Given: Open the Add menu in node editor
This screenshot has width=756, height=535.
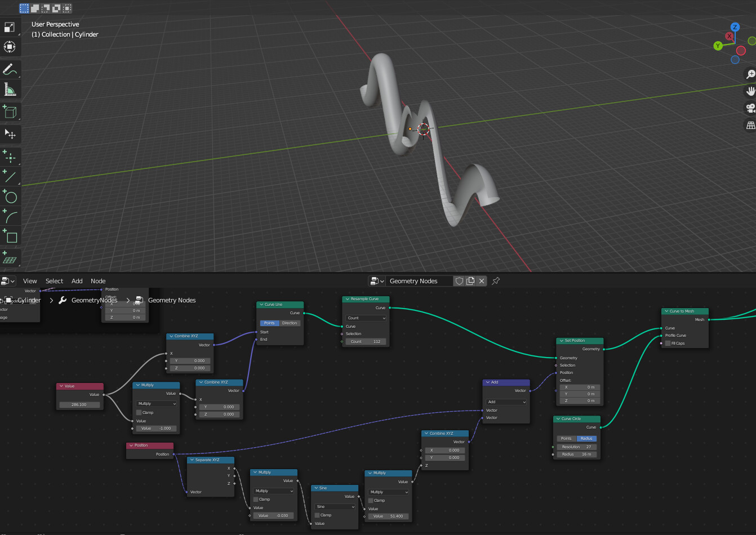Looking at the screenshot, I should (x=77, y=281).
